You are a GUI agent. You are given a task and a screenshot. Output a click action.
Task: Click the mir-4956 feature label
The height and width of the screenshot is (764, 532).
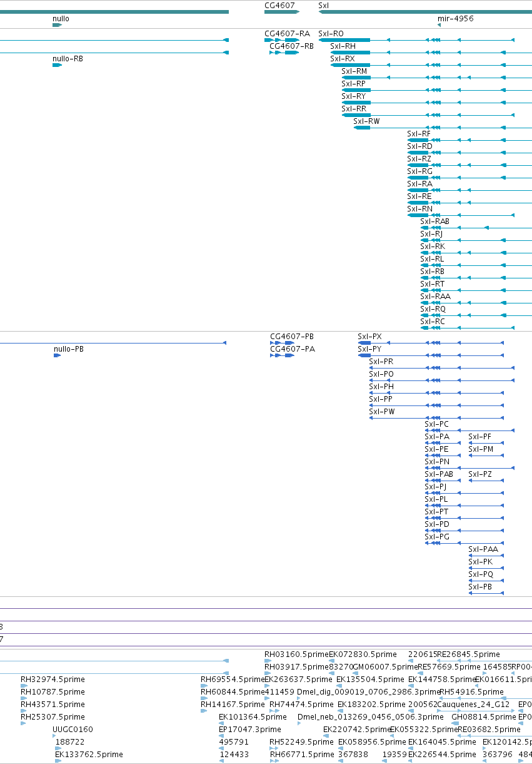click(x=456, y=19)
